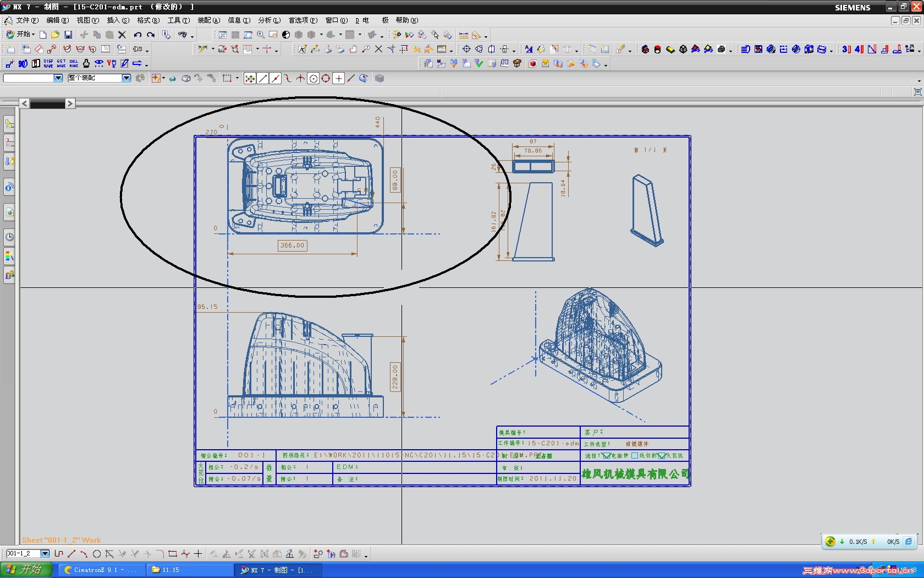Click the blue 3 with red bracket icon
Viewport: 924px width, 578px height.
point(846,49)
